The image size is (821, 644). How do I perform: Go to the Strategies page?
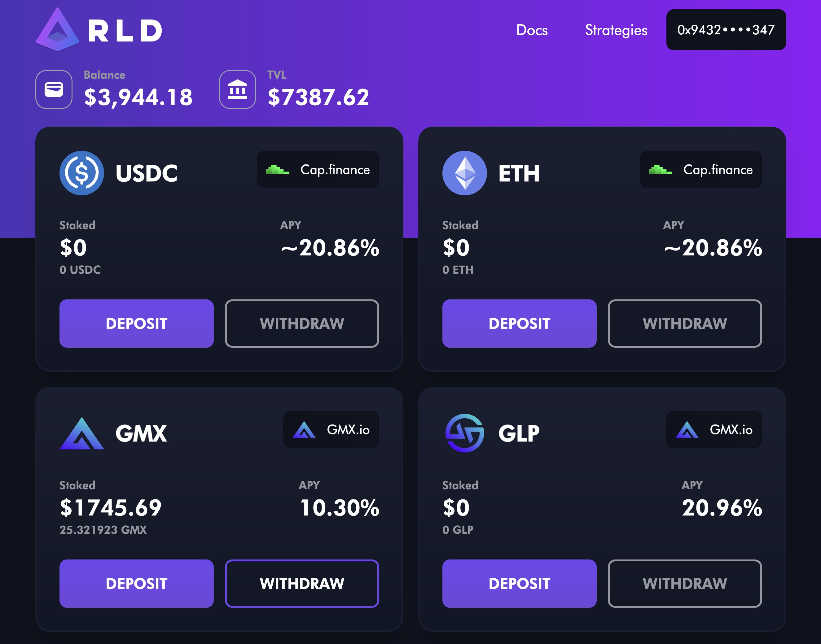tap(616, 30)
